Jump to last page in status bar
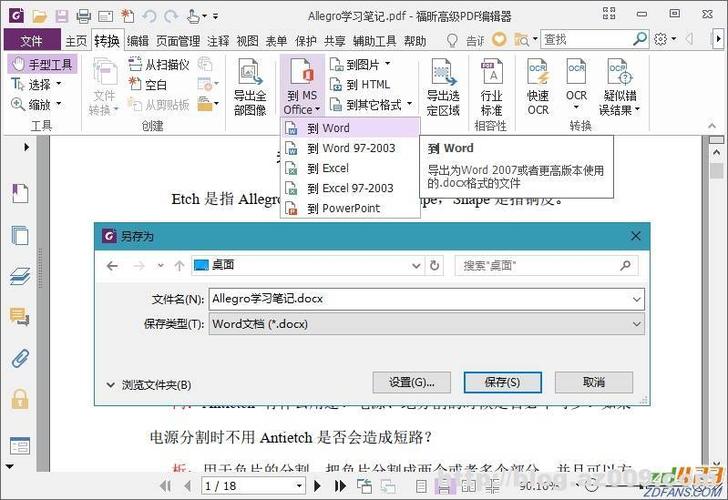728x500 pixels. 340,486
